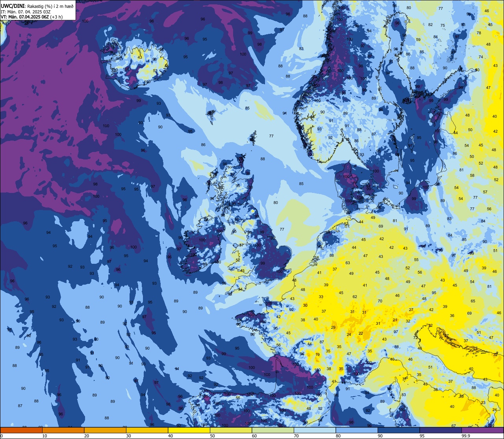Click the humidity value '63' on the map

click(348, 263)
